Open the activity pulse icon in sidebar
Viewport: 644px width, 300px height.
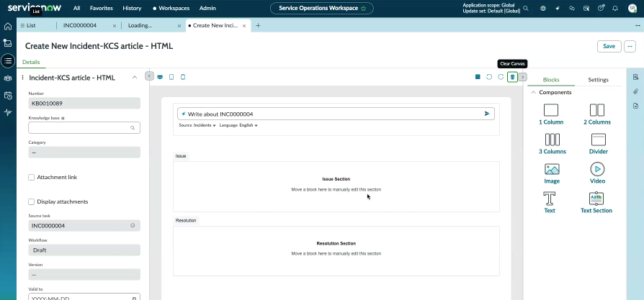click(x=7, y=112)
